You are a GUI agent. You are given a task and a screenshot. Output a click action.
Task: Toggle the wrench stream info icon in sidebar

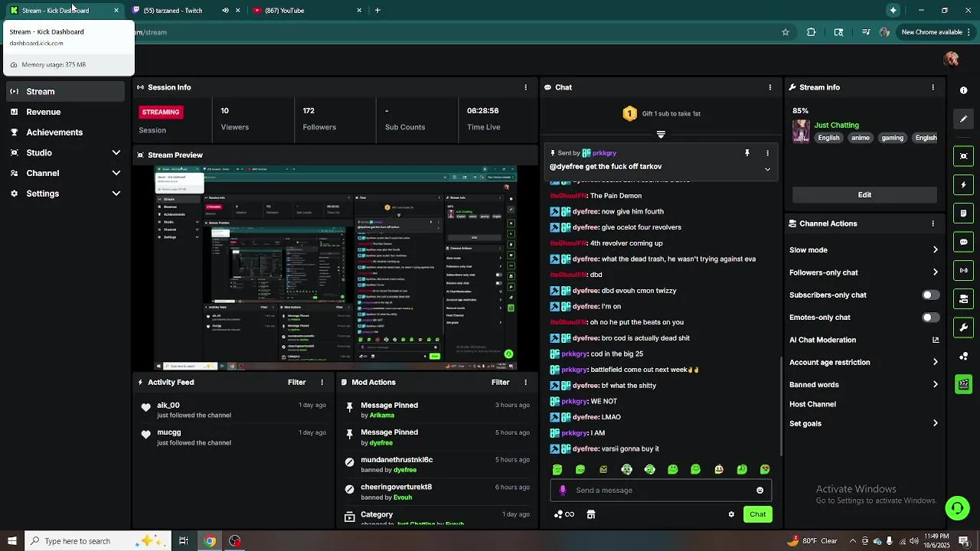coord(963,328)
